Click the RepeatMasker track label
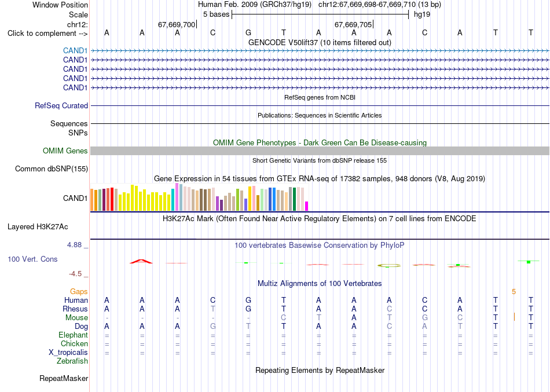 [64, 379]
